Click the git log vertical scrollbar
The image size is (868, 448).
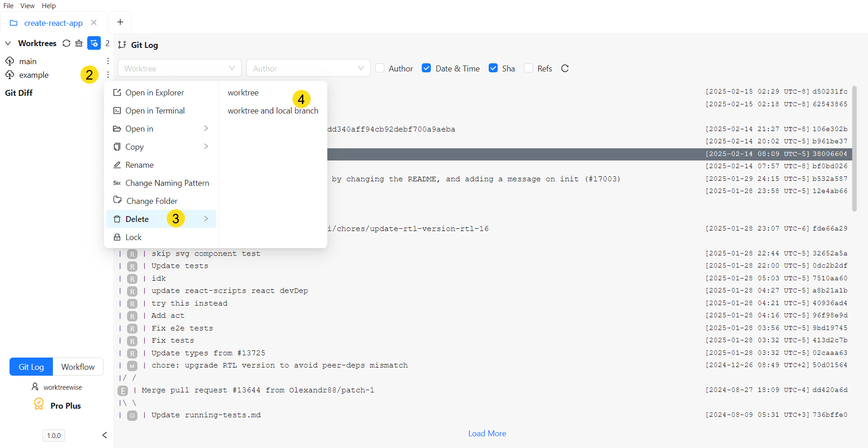coord(854,149)
